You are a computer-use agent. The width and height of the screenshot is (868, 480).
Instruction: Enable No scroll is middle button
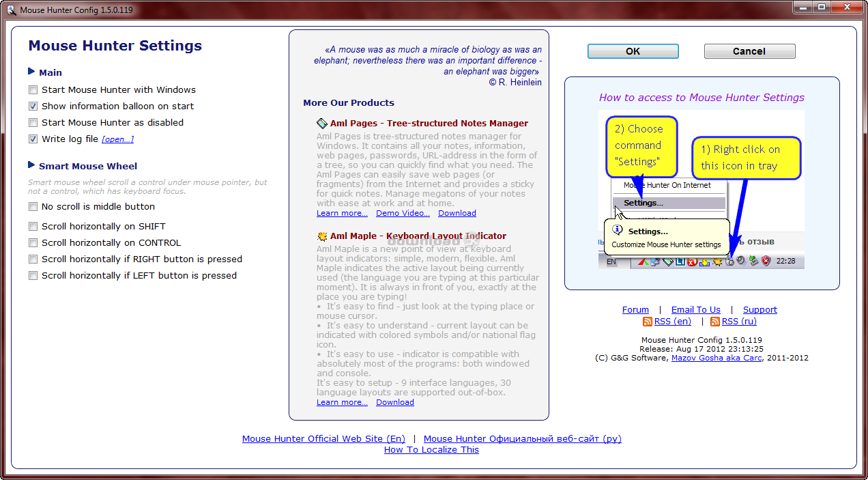[x=33, y=207]
